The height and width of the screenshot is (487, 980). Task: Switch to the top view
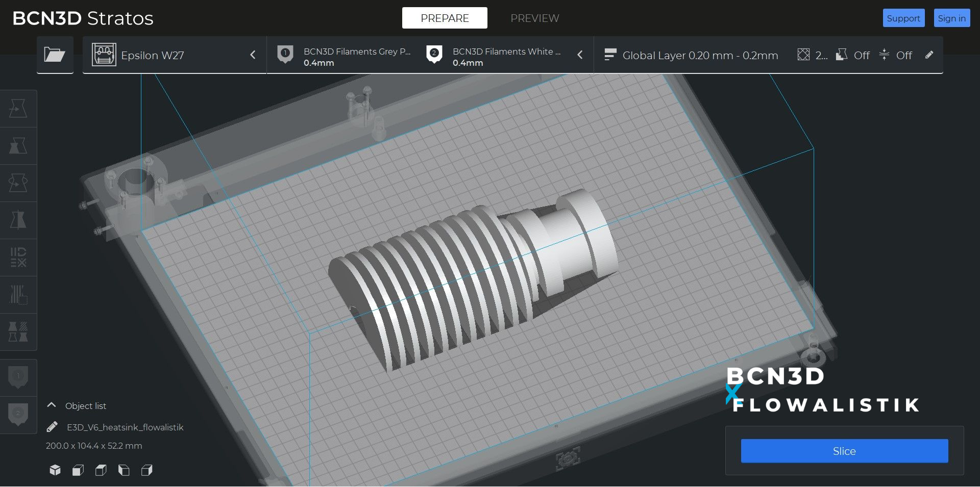pyautogui.click(x=101, y=470)
